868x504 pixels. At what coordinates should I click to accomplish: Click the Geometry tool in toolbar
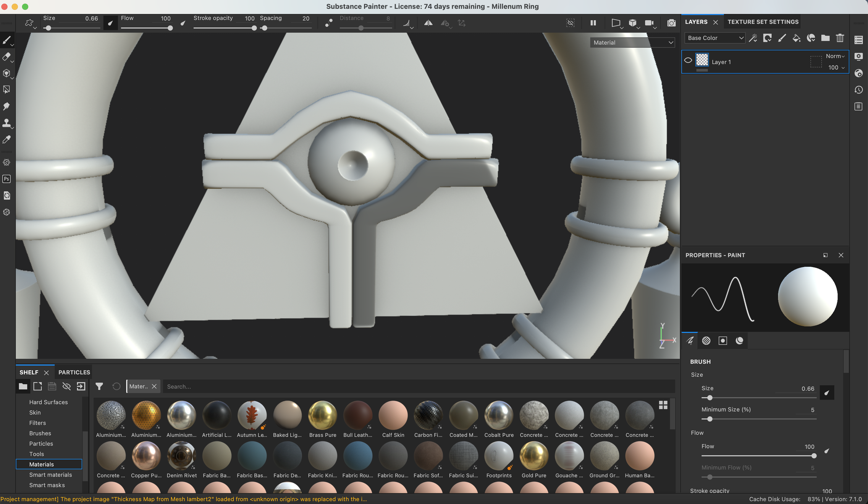point(7,73)
